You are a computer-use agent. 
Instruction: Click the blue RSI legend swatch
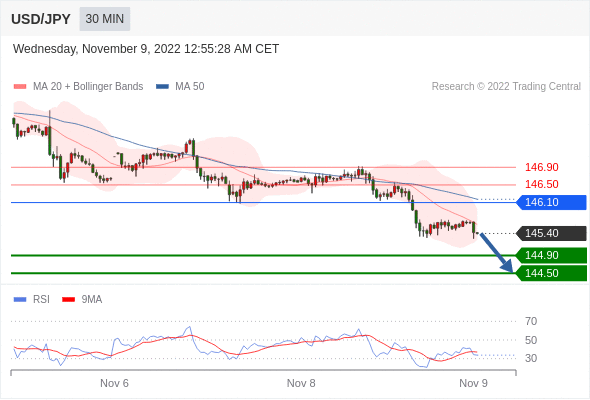point(20,300)
